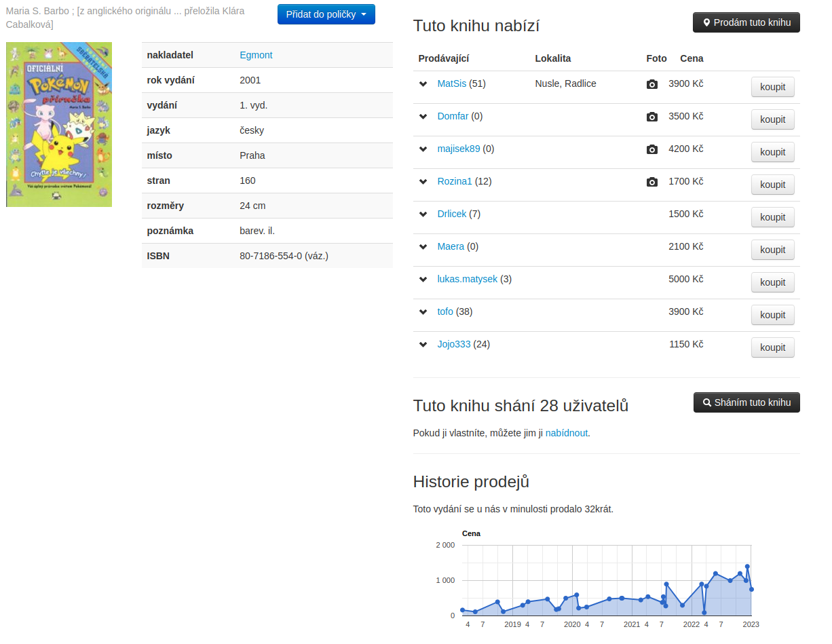Toggle chevron beside lukas.matysek
This screenshot has width=832, height=644.
423,280
